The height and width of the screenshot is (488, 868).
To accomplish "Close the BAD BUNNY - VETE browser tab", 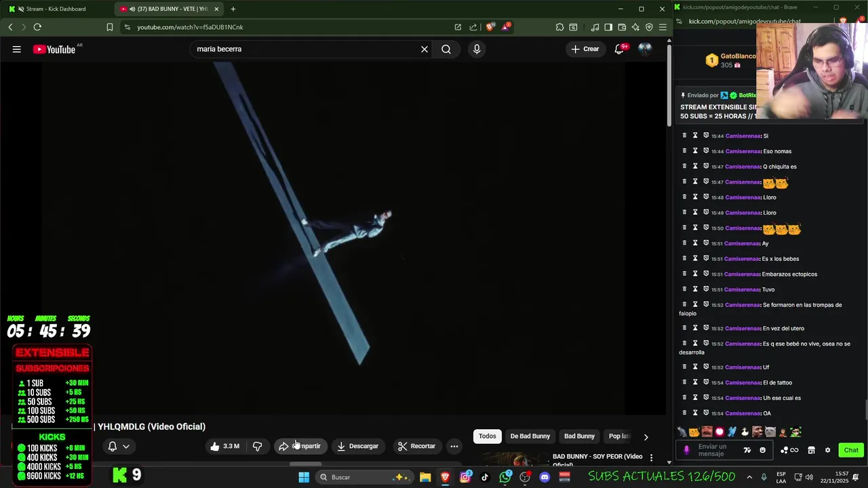I will (x=217, y=9).
